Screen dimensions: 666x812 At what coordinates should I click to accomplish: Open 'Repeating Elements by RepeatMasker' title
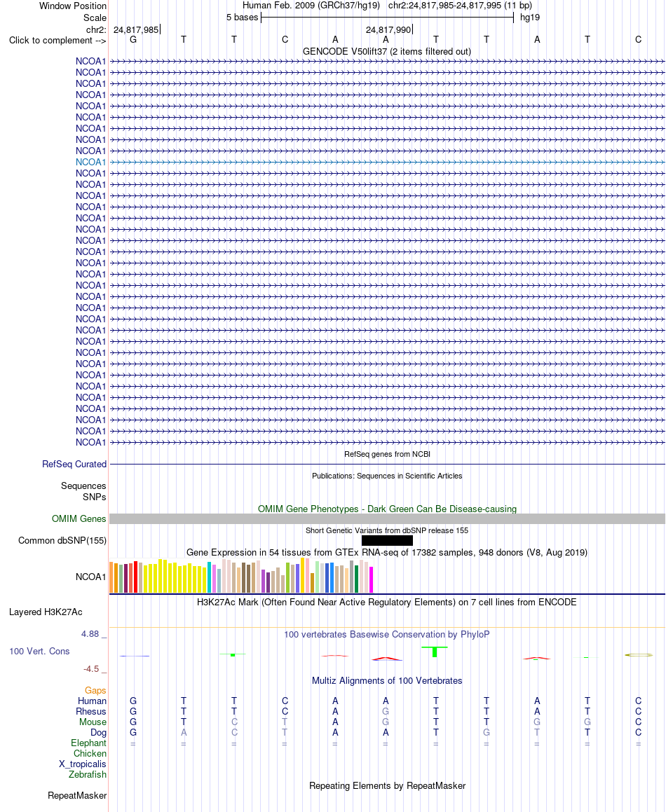coord(387,785)
